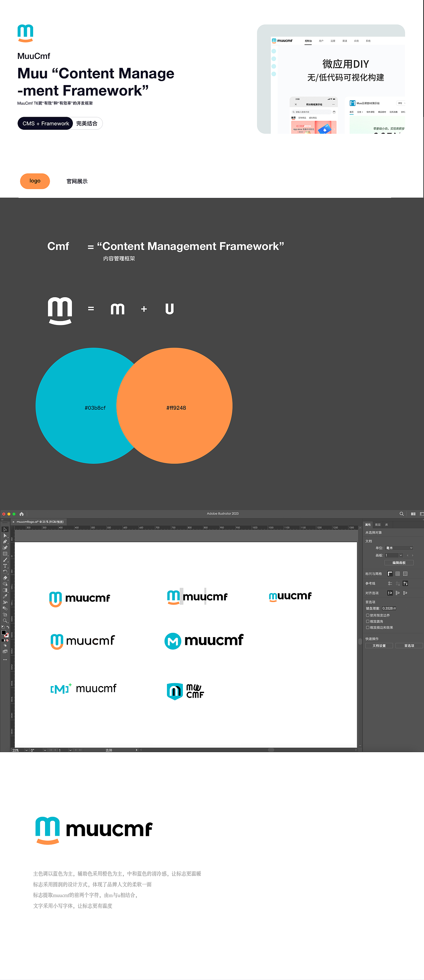Select the Gradient tool
The height and width of the screenshot is (980, 424).
pyautogui.click(x=5, y=590)
